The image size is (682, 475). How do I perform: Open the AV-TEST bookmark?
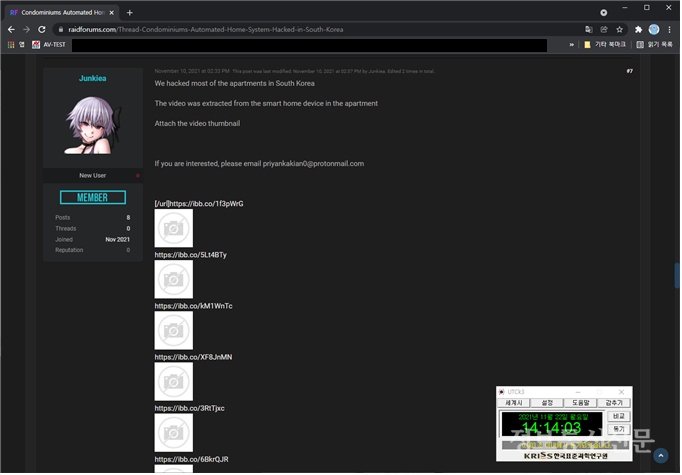(49, 45)
